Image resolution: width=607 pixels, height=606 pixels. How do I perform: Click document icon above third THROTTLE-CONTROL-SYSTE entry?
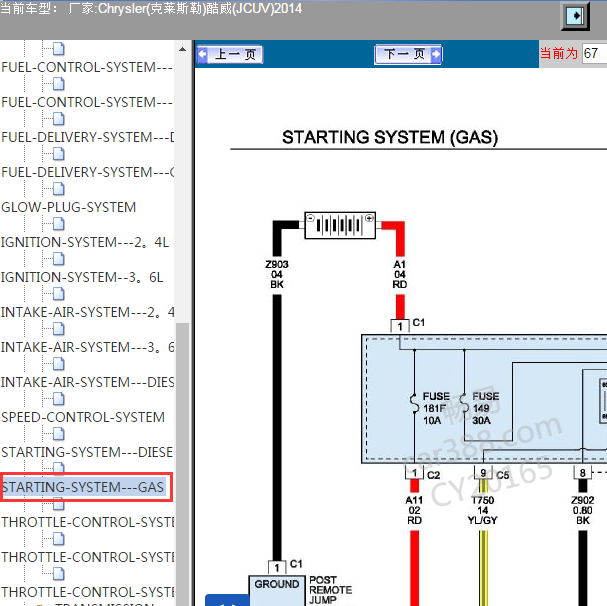tap(58, 573)
